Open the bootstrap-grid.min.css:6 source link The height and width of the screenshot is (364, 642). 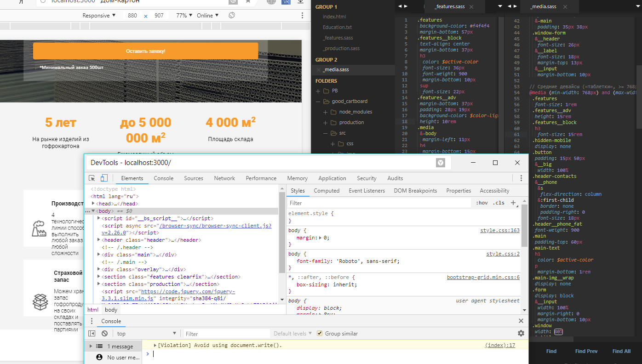tap(483, 277)
